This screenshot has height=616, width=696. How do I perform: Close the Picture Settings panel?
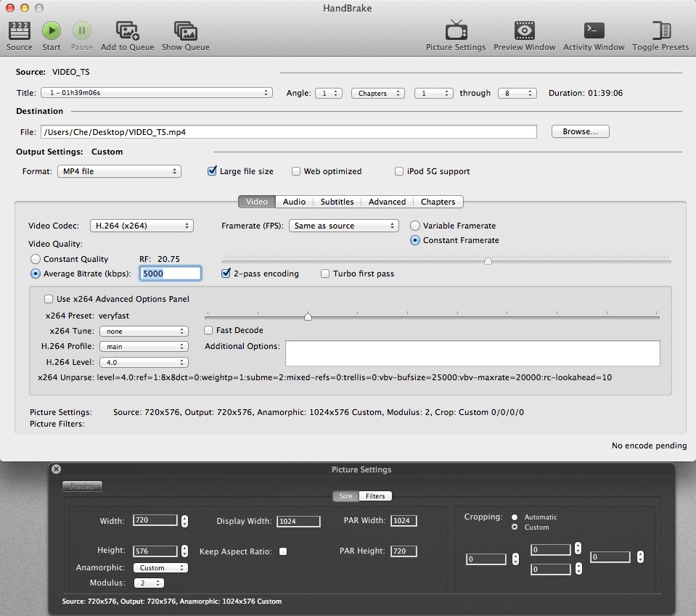coord(56,469)
